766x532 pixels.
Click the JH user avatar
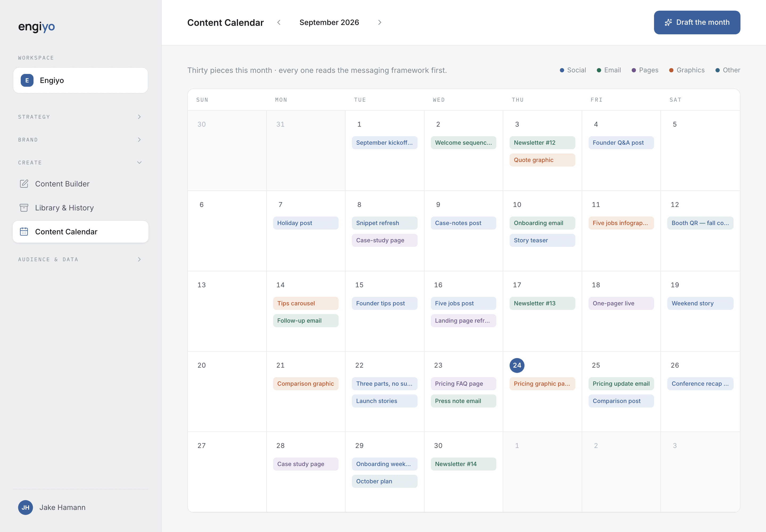tap(25, 507)
